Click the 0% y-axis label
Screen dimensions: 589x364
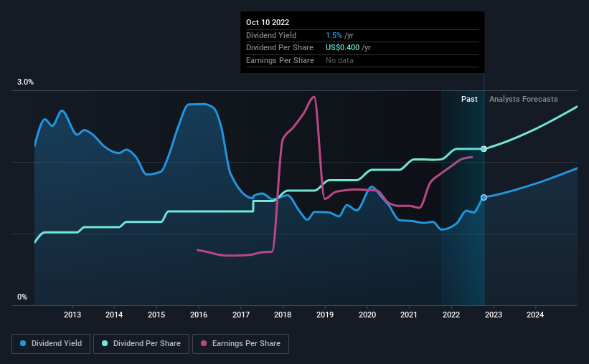(x=22, y=297)
